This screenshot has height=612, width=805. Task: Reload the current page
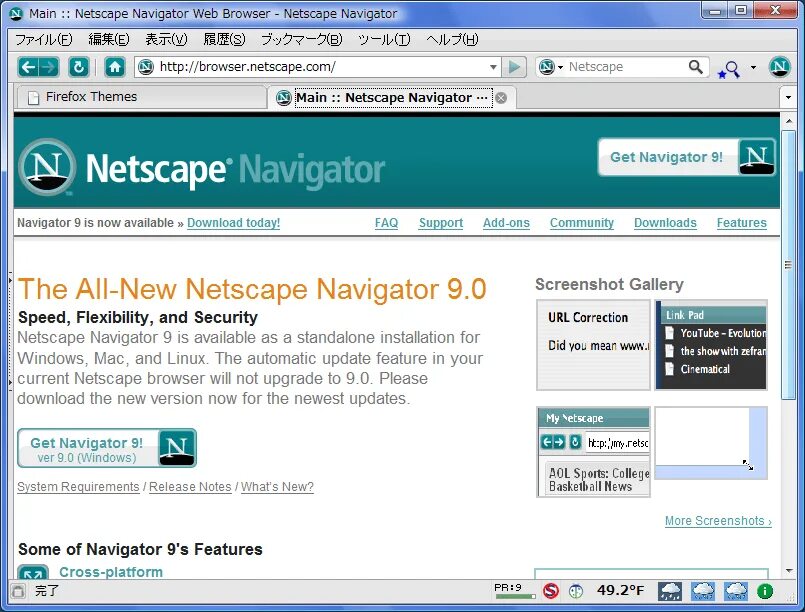tap(79, 67)
